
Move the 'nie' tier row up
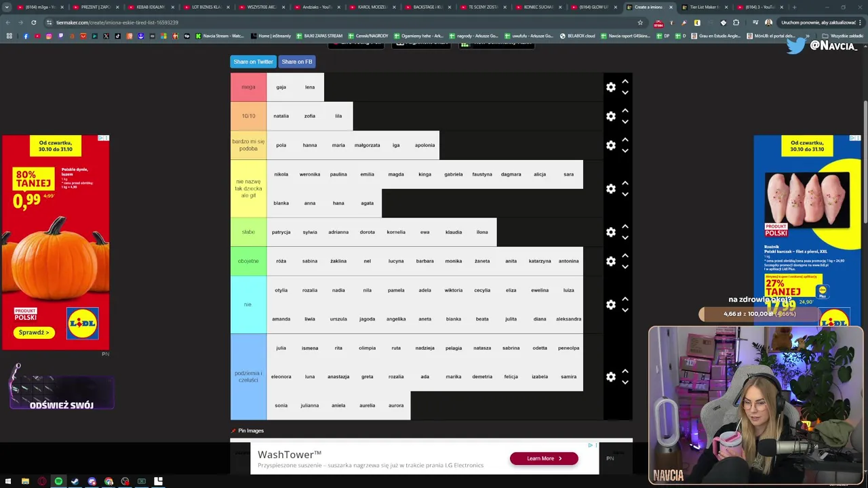tap(625, 298)
